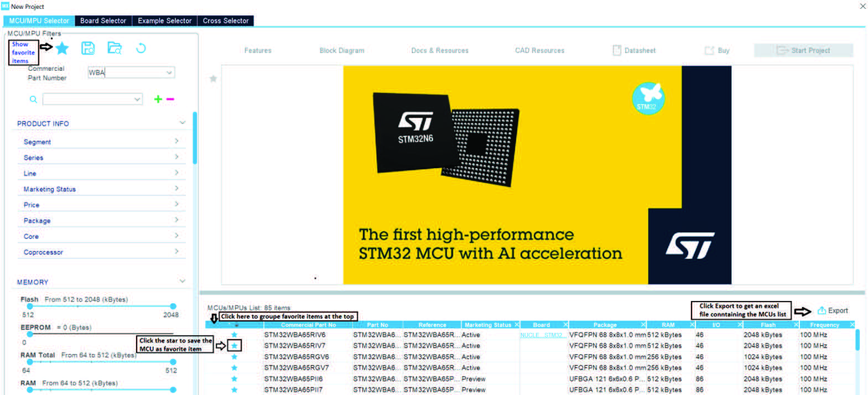868x395 pixels.
Task: Click the MCU list vertical scrollbar
Action: pyautogui.click(x=857, y=340)
